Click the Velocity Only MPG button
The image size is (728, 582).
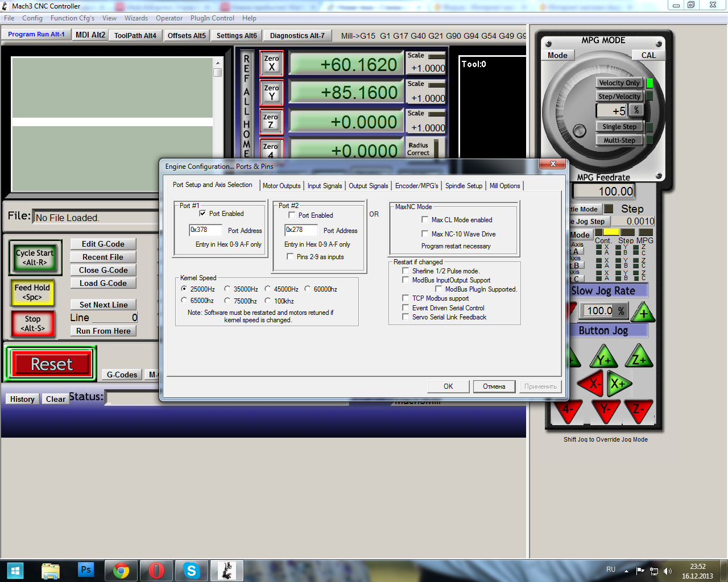pos(619,83)
